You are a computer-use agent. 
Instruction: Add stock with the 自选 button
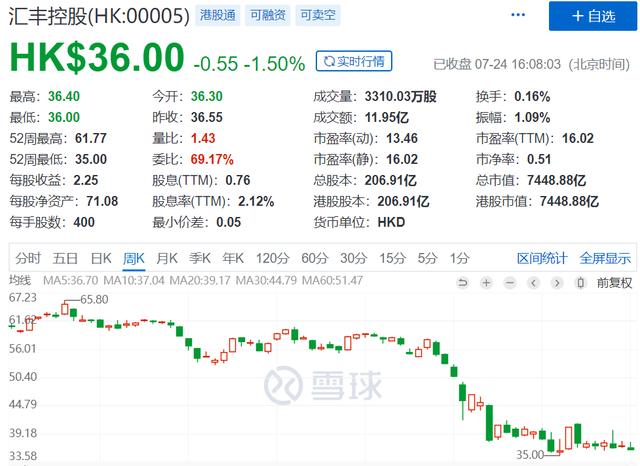click(x=593, y=16)
